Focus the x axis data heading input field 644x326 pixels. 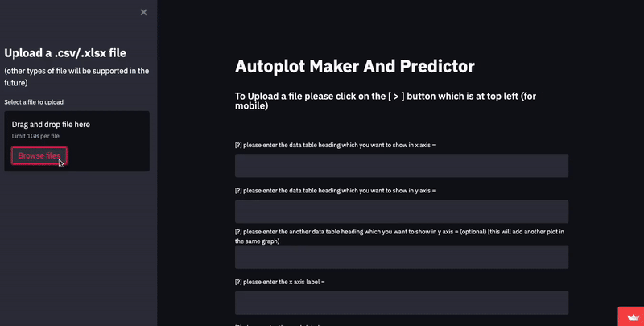click(402, 166)
